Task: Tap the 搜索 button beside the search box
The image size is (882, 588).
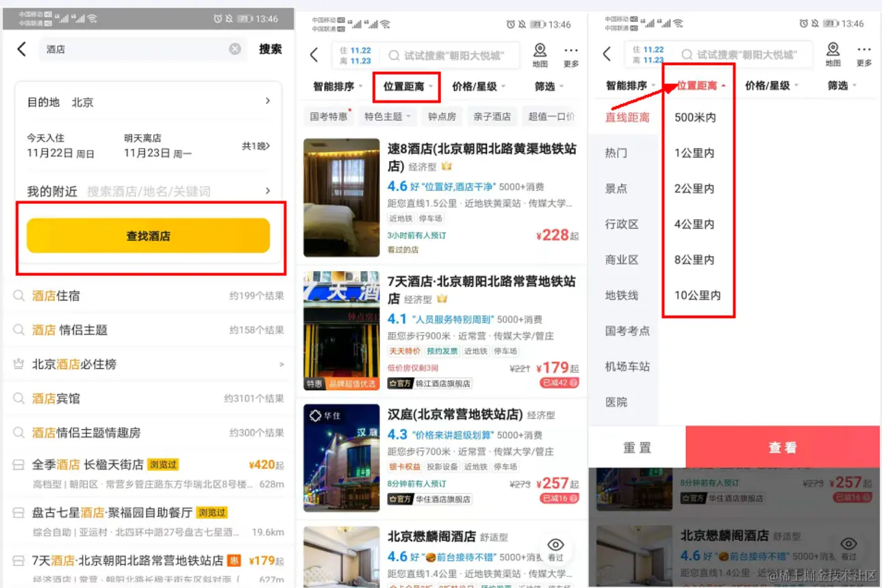Action: [270, 49]
